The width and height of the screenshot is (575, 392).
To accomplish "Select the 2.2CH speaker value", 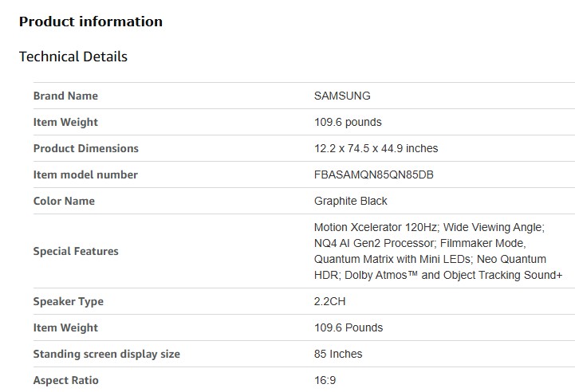I will tap(329, 301).
